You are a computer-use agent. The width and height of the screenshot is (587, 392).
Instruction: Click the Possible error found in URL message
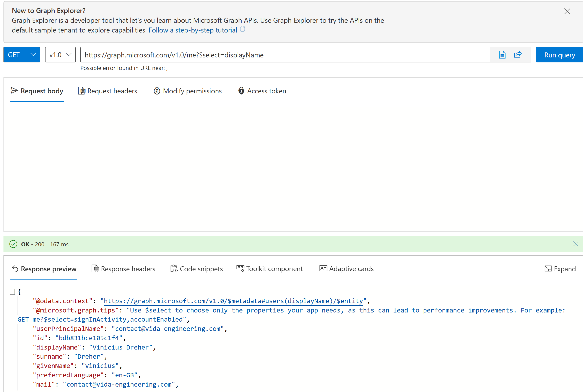pyautogui.click(x=124, y=68)
